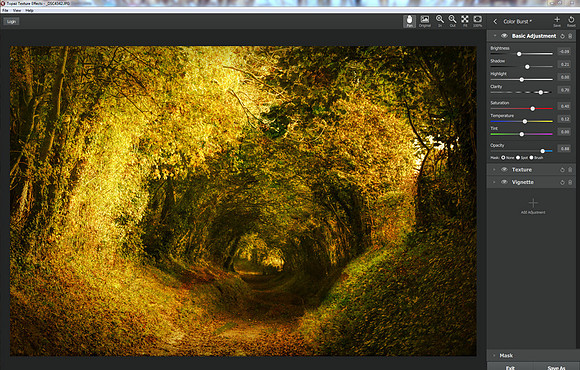Delete the Texture adjustment
Screen dimensions: 580x370
pyautogui.click(x=570, y=170)
